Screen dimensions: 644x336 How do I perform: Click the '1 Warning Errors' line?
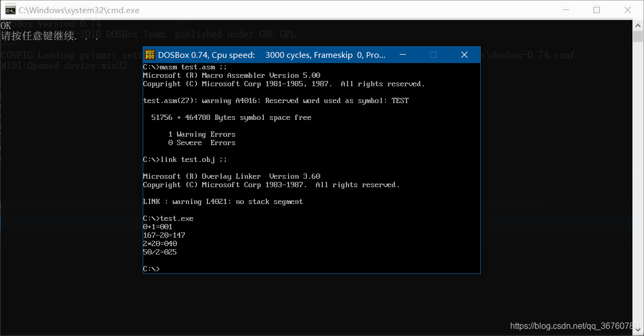pyautogui.click(x=202, y=134)
